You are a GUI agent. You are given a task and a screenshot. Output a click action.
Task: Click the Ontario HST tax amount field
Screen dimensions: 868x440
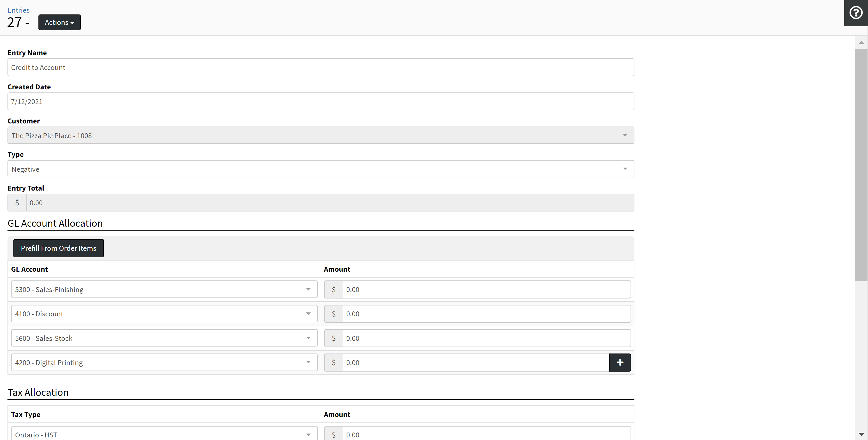486,434
